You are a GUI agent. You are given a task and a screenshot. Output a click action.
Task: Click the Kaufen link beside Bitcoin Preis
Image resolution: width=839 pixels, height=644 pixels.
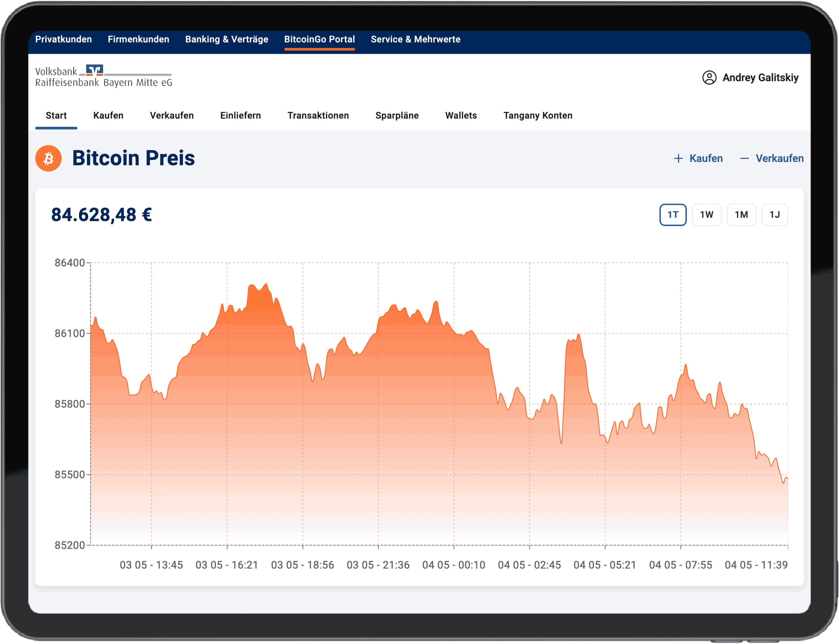(705, 158)
